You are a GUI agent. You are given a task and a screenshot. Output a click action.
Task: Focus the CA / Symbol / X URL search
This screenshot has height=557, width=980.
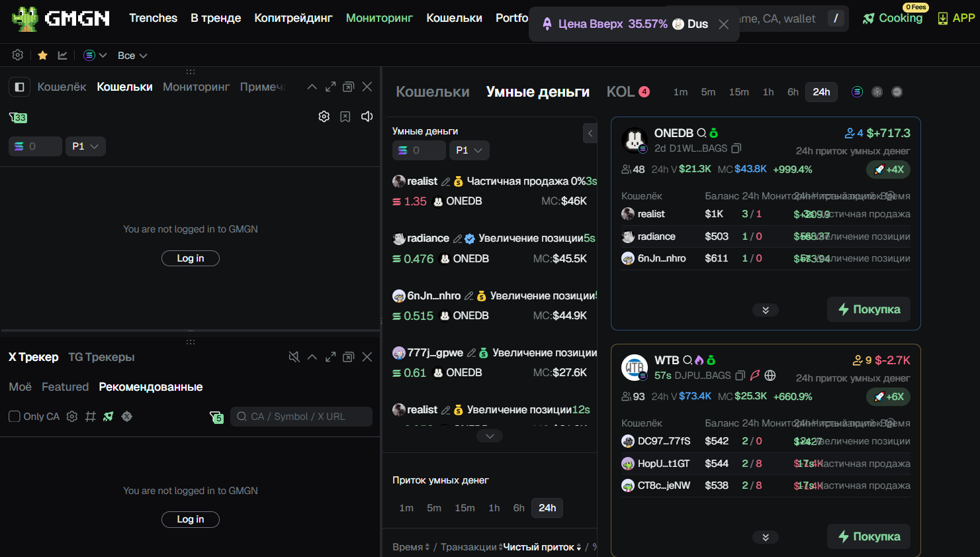[301, 417]
